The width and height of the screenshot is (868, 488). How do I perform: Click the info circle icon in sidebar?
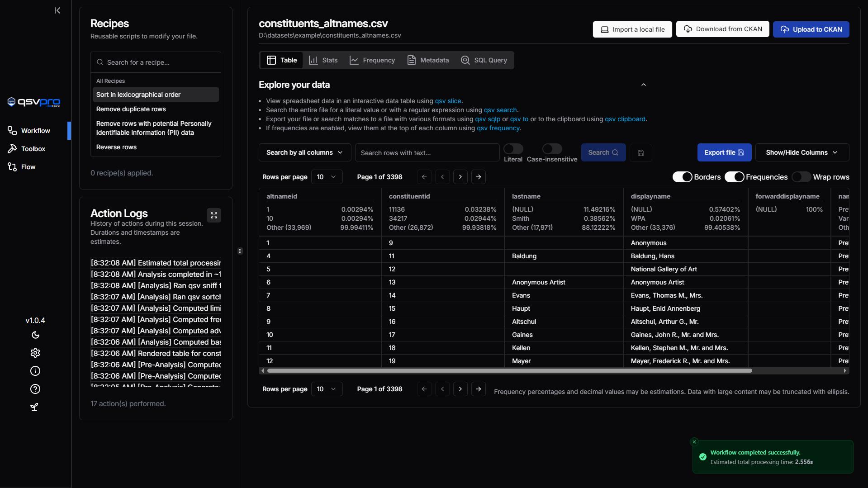pyautogui.click(x=35, y=371)
